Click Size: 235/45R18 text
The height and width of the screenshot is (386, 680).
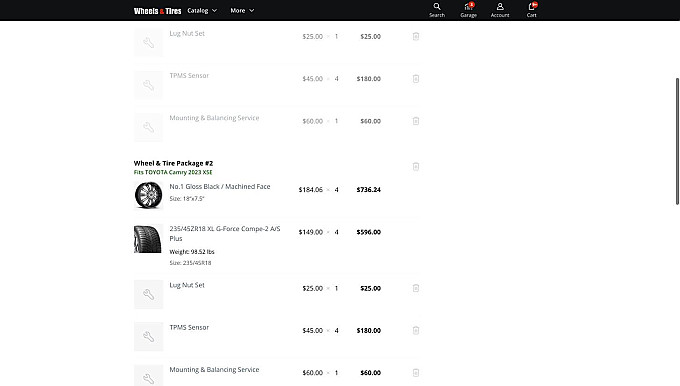190,263
